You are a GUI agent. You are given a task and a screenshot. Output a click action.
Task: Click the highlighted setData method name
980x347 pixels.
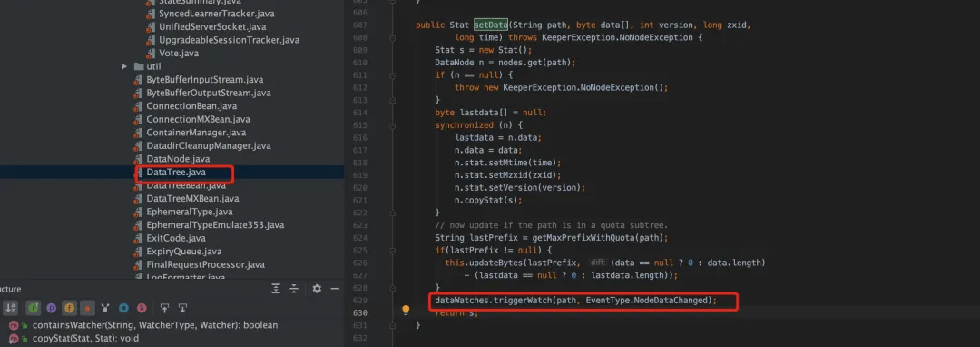tap(491, 25)
